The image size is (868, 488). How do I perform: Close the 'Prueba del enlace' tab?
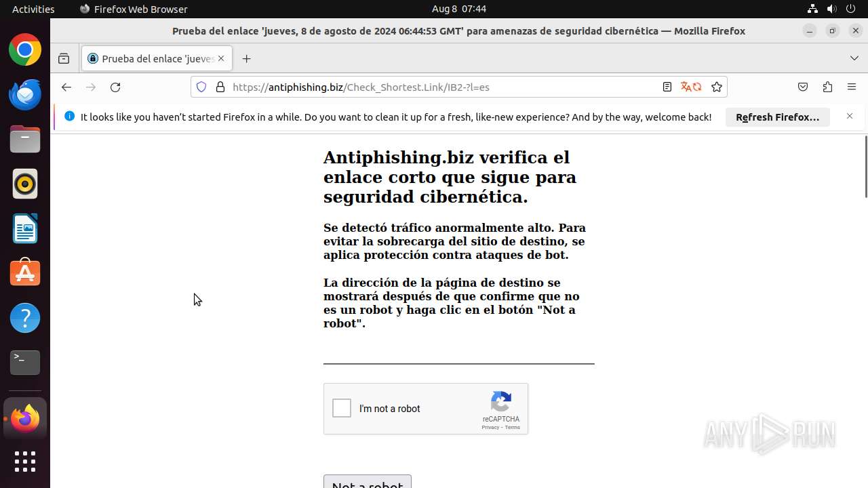coord(221,59)
